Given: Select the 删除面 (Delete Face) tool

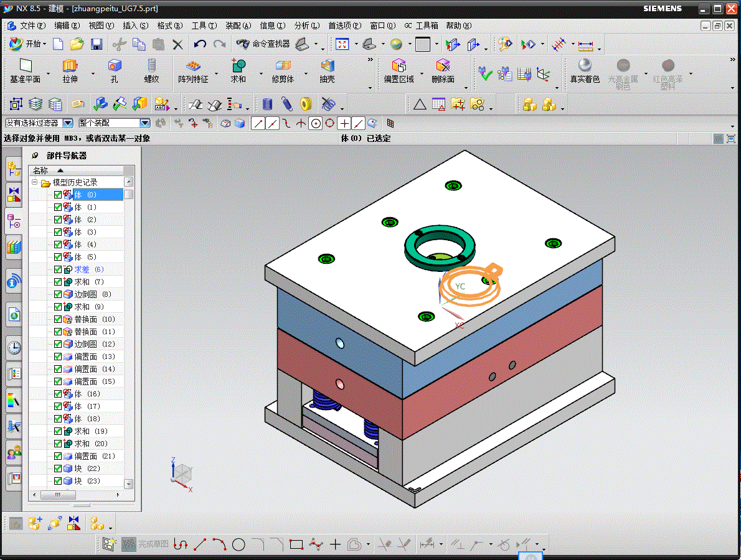Looking at the screenshot, I should 443,65.
